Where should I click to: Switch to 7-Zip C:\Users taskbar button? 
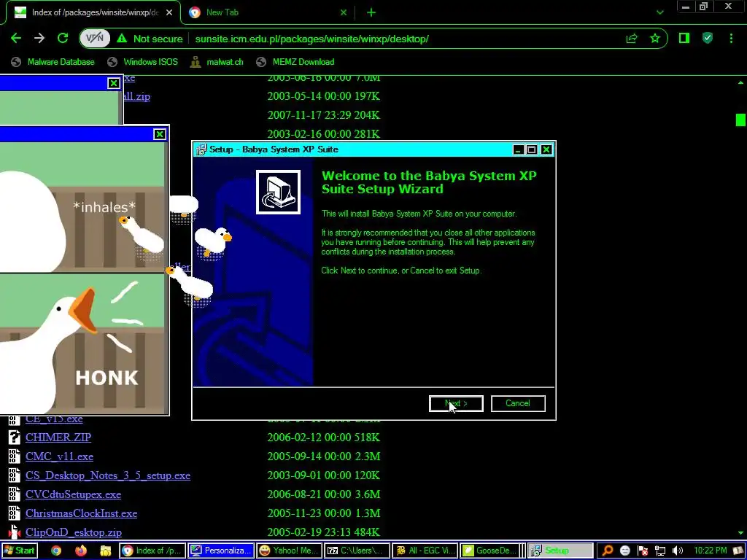click(x=357, y=551)
